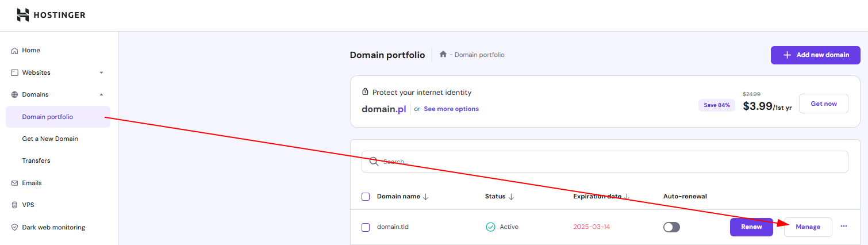
Task: Click the domain search field
Action: (x=605, y=162)
